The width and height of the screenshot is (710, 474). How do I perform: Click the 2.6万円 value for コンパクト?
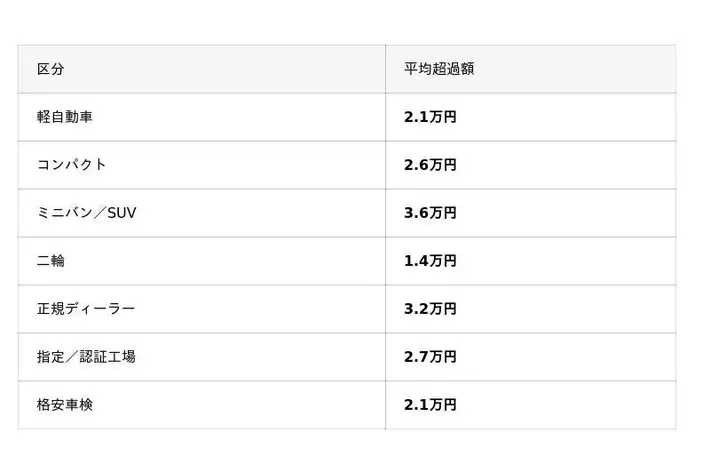430,165
